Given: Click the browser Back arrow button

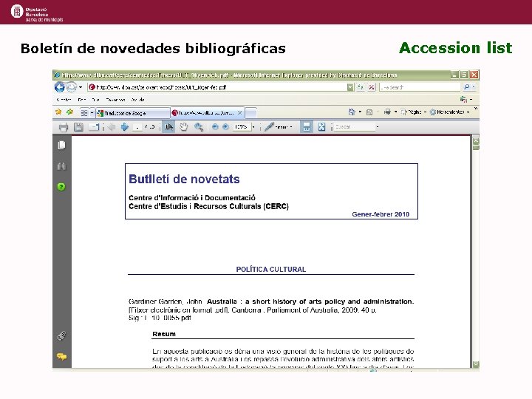Looking at the screenshot, I should point(59,87).
